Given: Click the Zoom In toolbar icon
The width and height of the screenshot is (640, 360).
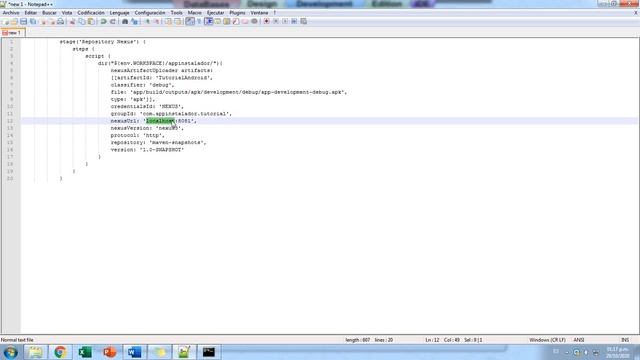Looking at the screenshot, I should (147, 21).
